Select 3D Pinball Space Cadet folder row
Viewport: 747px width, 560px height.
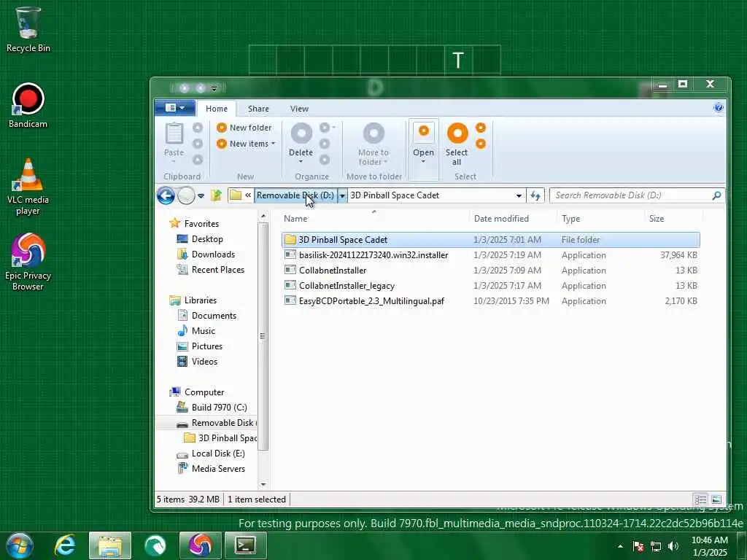(x=491, y=239)
